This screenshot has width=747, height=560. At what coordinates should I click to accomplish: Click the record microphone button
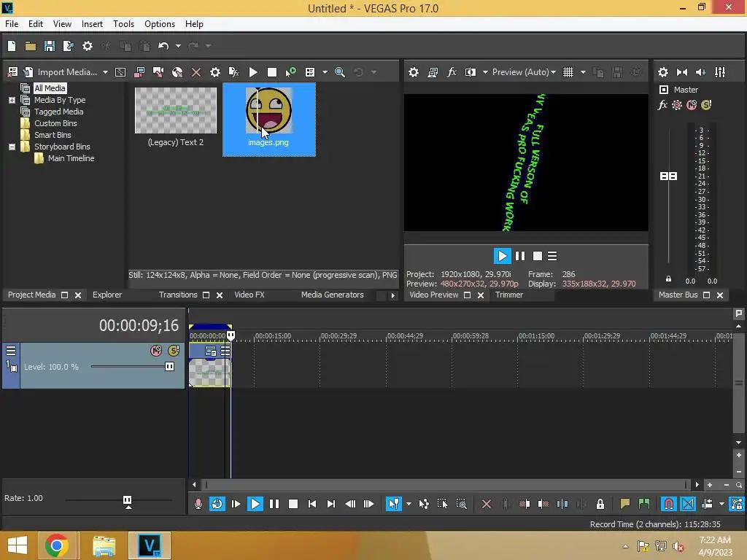(x=198, y=504)
